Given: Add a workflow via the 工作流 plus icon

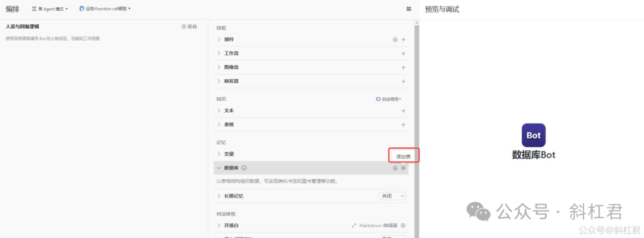Looking at the screenshot, I should pyautogui.click(x=403, y=54).
